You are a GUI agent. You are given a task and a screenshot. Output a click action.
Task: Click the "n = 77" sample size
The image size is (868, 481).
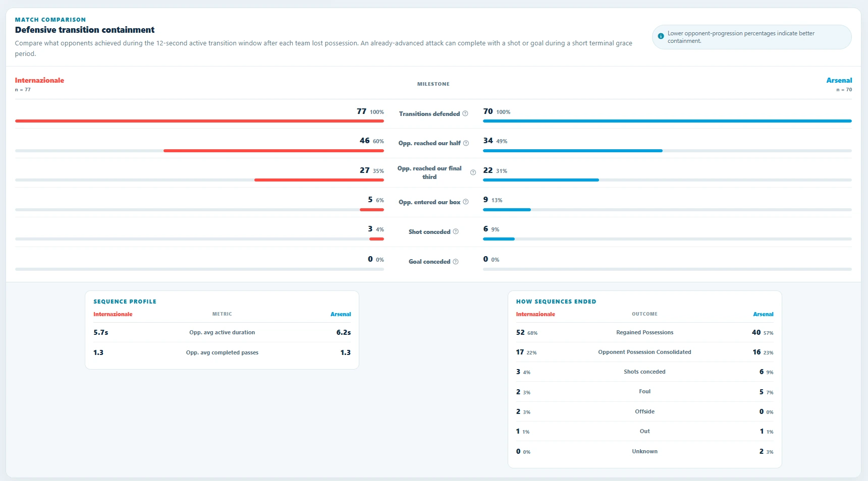pyautogui.click(x=23, y=90)
